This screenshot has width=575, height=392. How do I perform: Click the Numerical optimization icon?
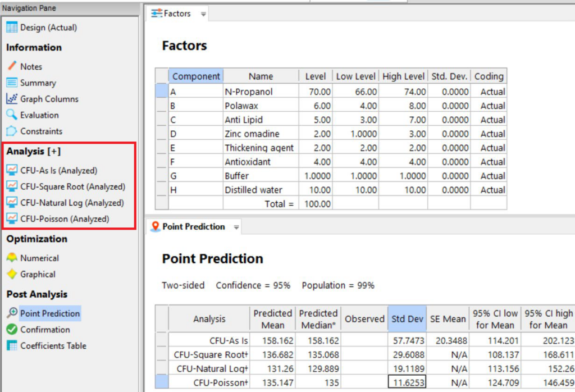(12, 258)
